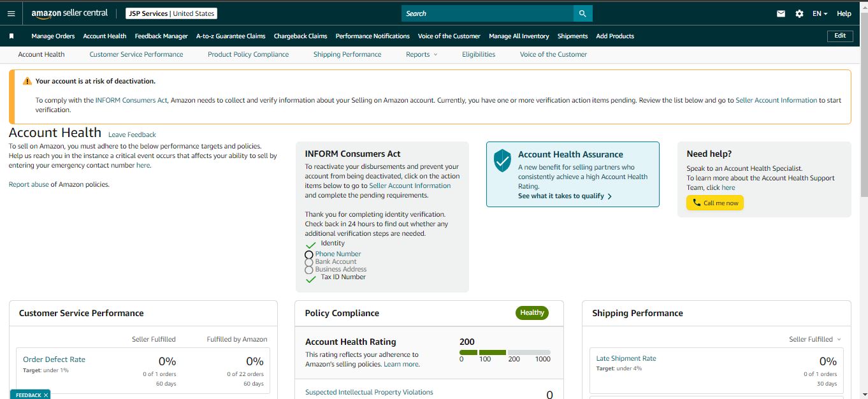
Task: Open the Eligibilities tab
Action: click(x=479, y=54)
